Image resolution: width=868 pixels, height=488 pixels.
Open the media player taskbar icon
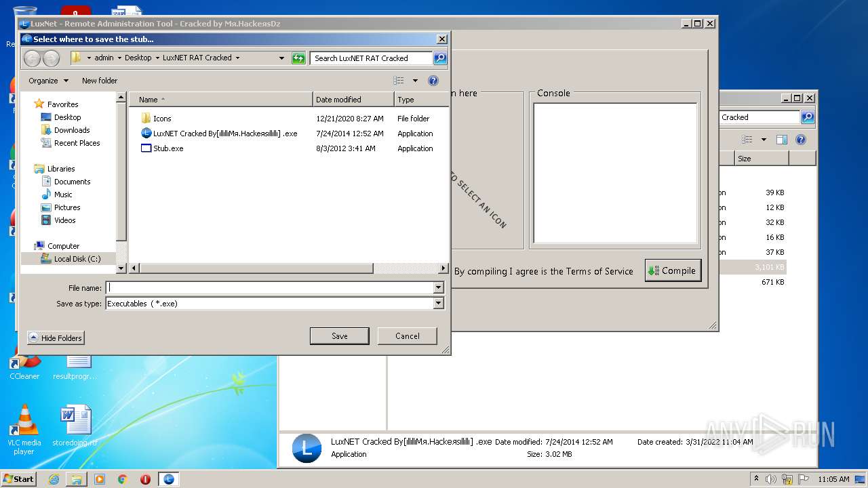100,479
